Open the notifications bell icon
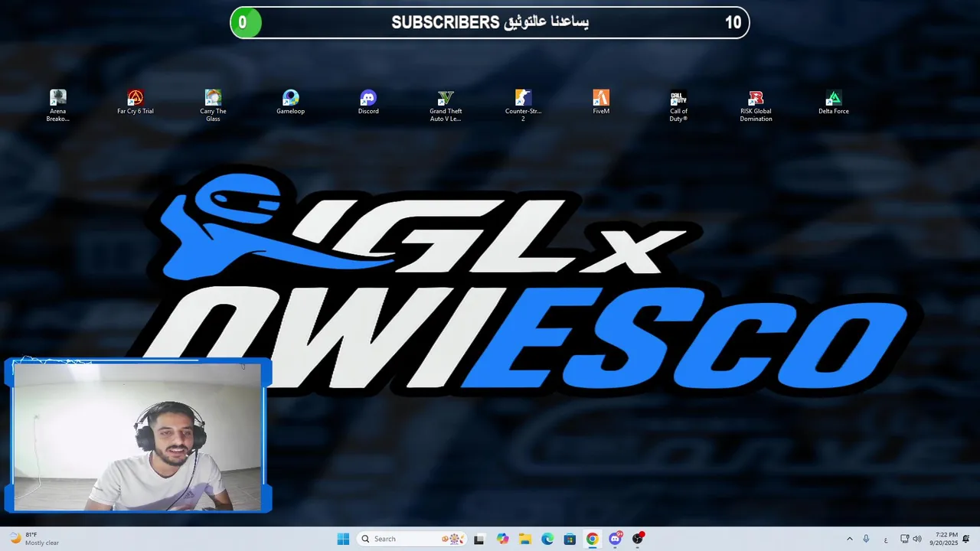 pyautogui.click(x=966, y=539)
